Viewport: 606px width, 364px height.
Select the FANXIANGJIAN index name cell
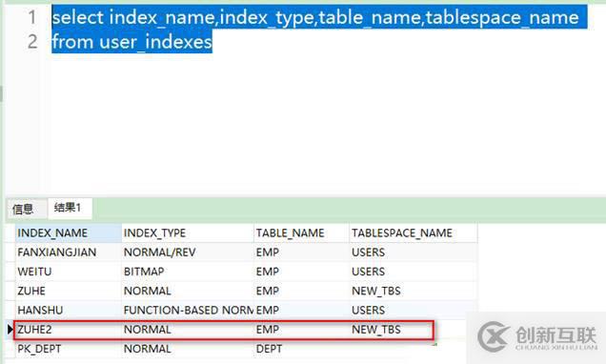69,253
